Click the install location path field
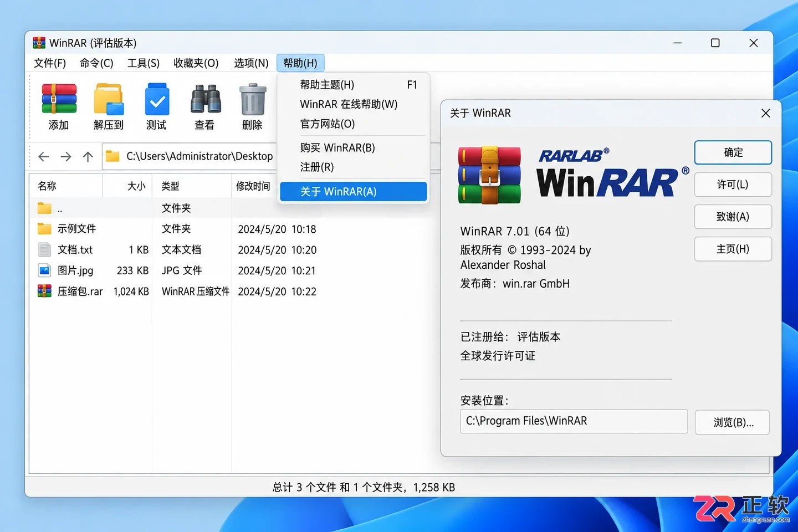This screenshot has width=798, height=532. 574,421
